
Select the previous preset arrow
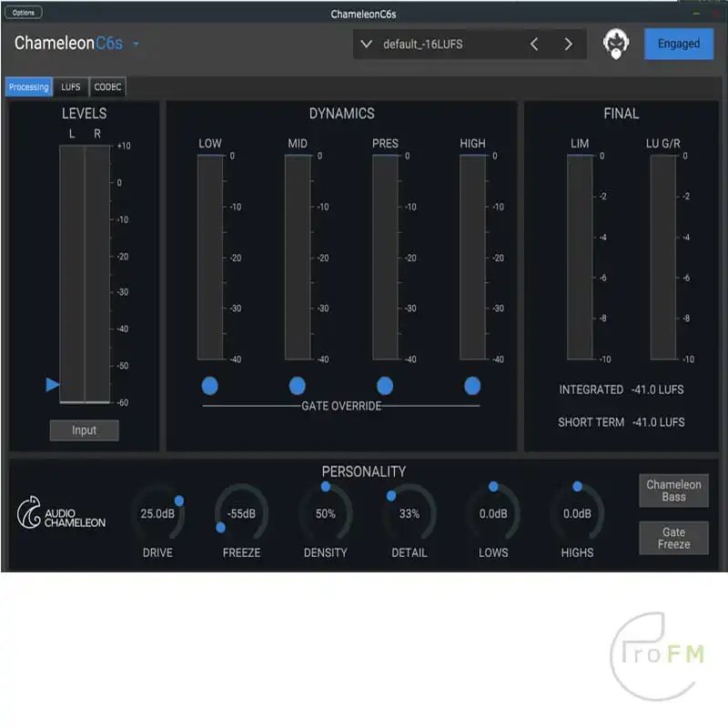click(x=534, y=44)
